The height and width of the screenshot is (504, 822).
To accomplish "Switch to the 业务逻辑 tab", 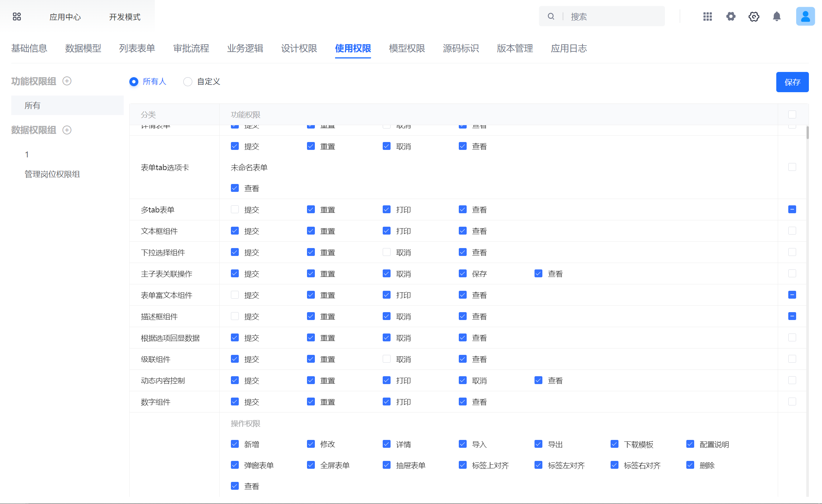I will tap(245, 48).
